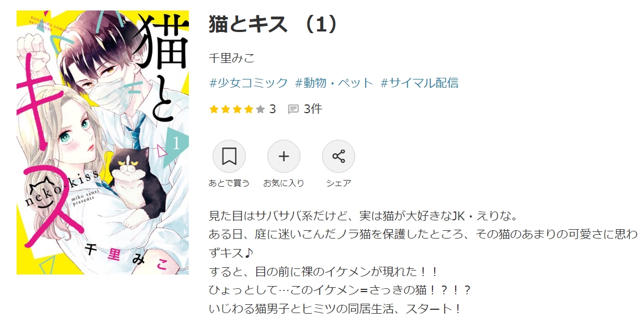The image size is (644, 328).
Task: Open the #少女コミック tag
Action: 249,83
